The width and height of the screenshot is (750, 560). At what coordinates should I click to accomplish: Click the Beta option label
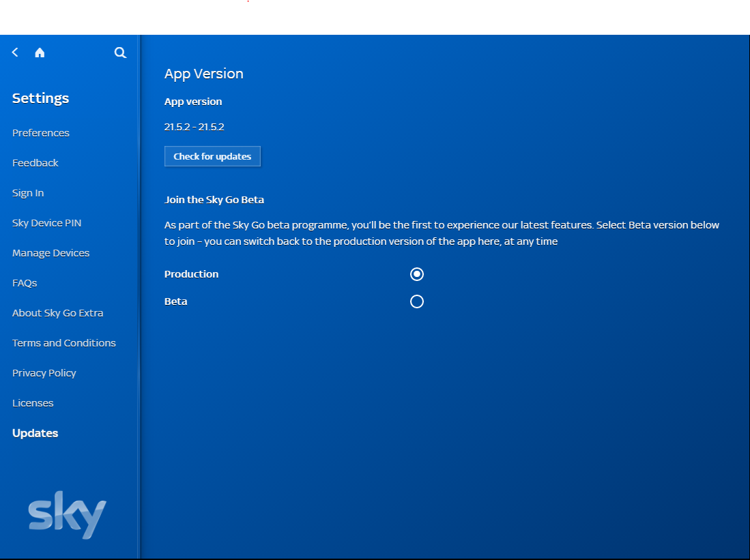176,301
